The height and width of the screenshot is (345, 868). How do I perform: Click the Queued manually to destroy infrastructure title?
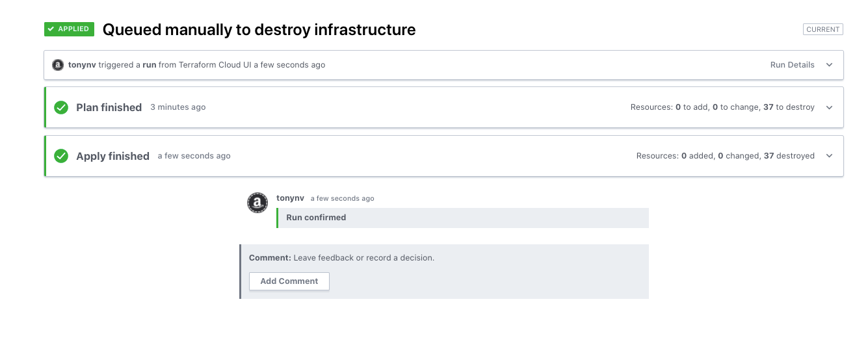tap(259, 30)
